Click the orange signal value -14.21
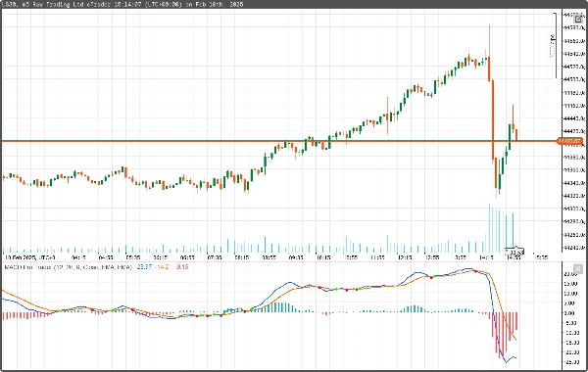 pyautogui.click(x=163, y=267)
